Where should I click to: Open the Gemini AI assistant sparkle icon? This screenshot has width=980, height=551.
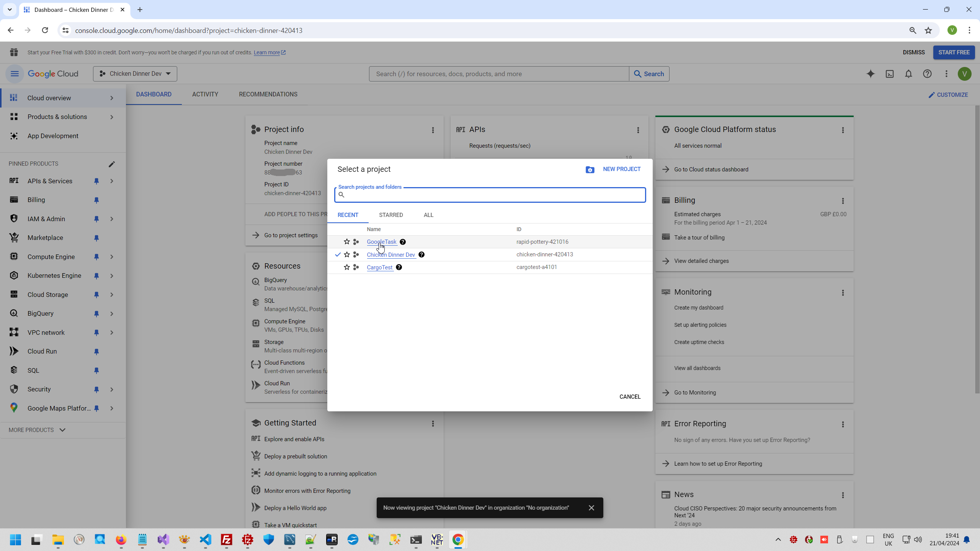pyautogui.click(x=871, y=74)
